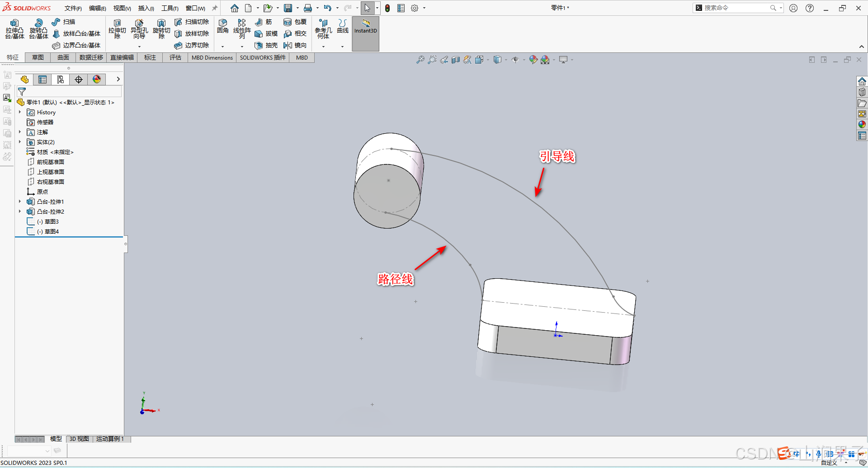The height and width of the screenshot is (468, 868).
Task: Select the 镜向 mirror feature tool
Action: (295, 45)
